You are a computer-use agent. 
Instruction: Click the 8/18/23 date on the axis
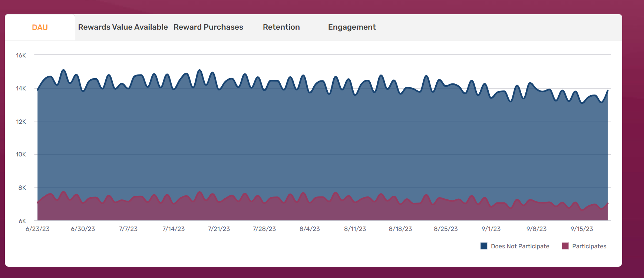click(x=400, y=229)
